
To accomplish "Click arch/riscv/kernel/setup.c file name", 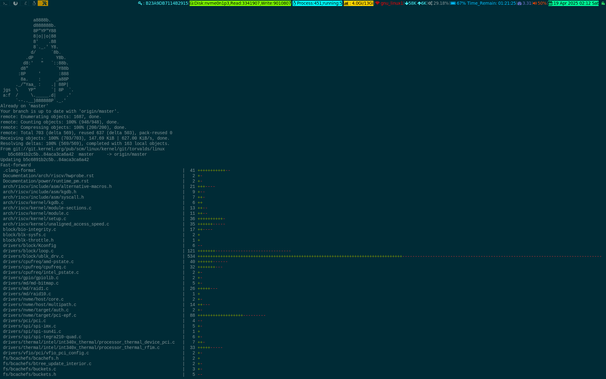I will pyautogui.click(x=34, y=219).
